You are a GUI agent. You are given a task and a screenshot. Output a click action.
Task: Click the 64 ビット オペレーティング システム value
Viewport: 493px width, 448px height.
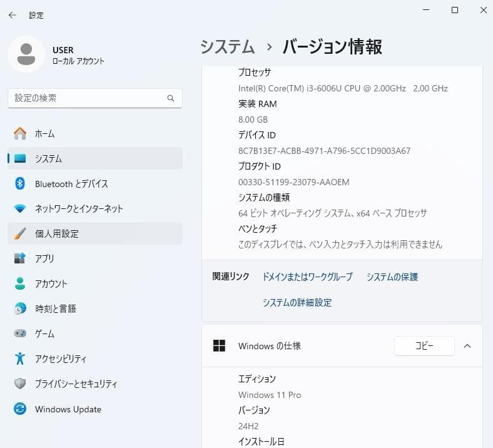[333, 213]
